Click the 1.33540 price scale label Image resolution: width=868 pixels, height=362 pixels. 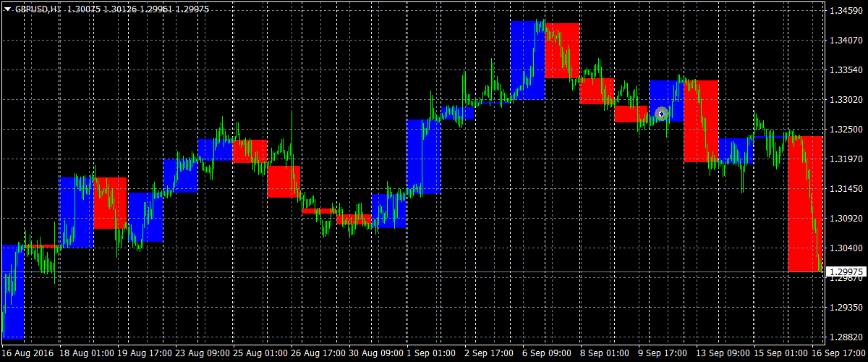click(845, 70)
